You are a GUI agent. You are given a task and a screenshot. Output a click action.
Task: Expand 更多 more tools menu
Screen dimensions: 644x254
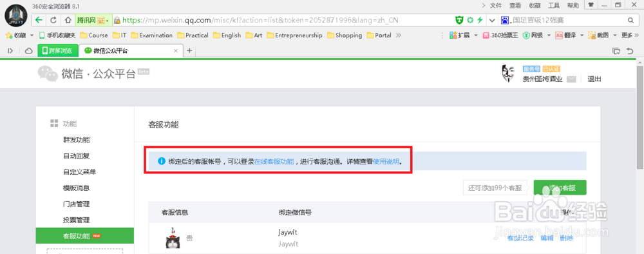pyautogui.click(x=630, y=35)
